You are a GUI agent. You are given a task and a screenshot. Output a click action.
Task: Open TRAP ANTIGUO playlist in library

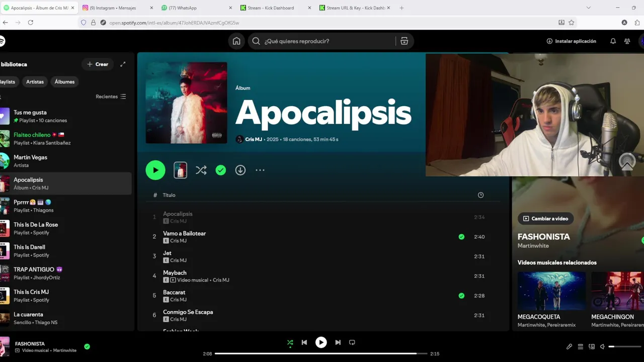pos(65,273)
